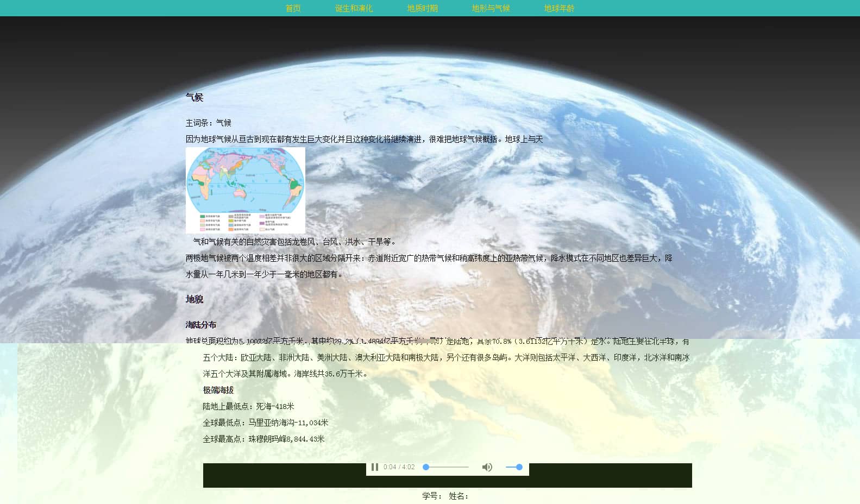Click the 气候 section heading

194,97
